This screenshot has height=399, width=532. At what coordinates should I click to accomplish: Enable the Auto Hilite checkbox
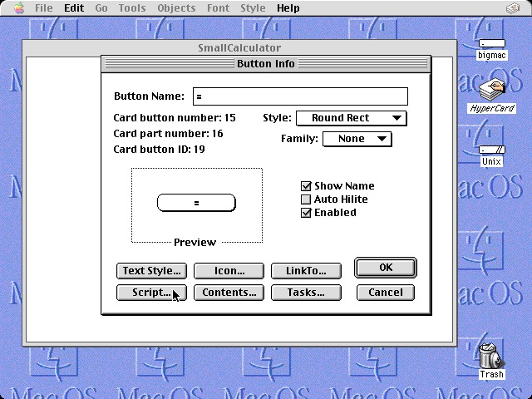[x=306, y=199]
